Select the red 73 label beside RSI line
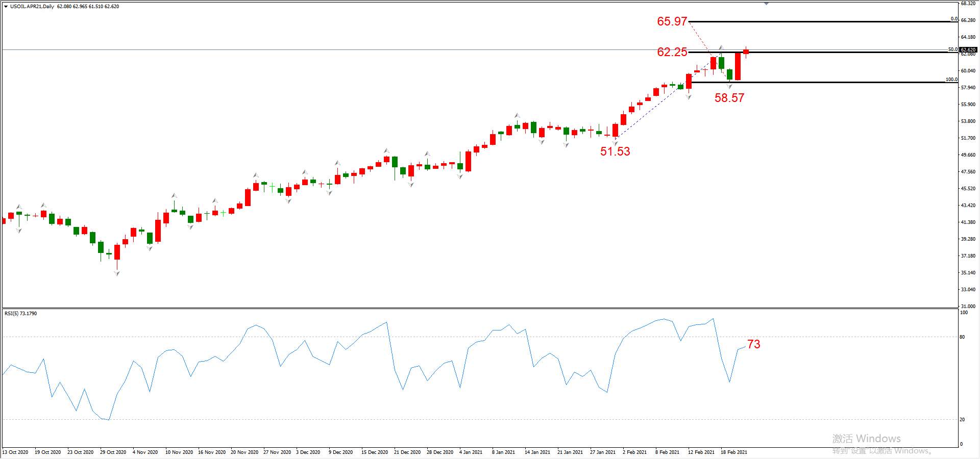Viewport: 980px width, 459px height. 753,344
